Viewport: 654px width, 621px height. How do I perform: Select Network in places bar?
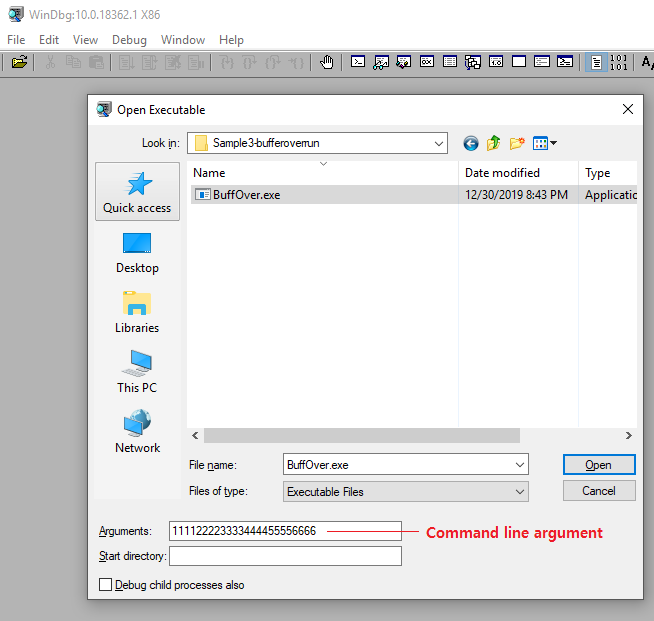pyautogui.click(x=137, y=432)
